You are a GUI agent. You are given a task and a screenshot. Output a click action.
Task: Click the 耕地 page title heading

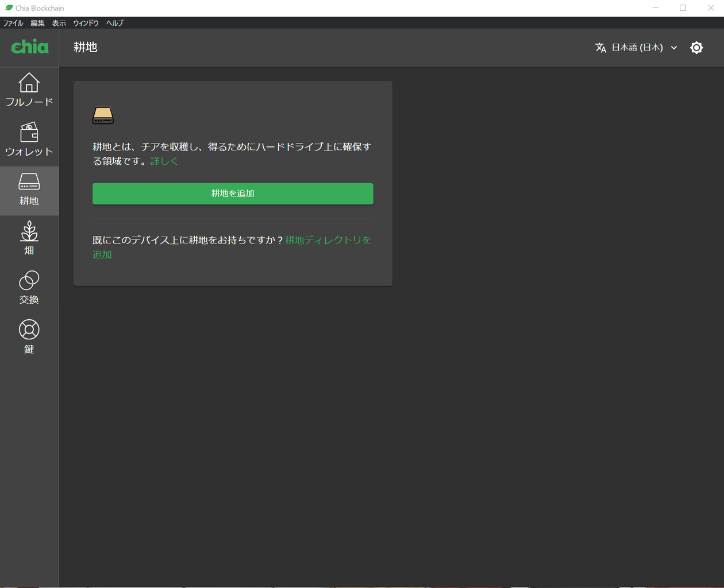[x=86, y=48]
